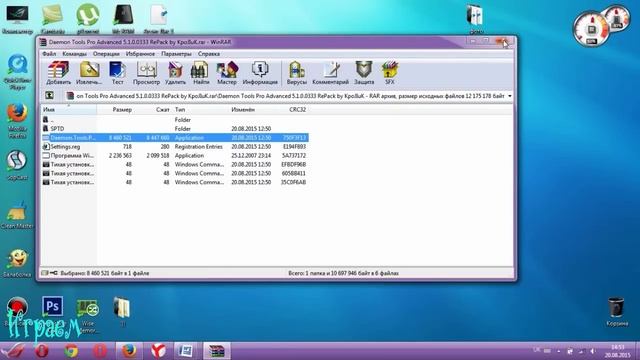Screen dimensions: 640x360
Task: Open the Балаболка desktop shortcut
Action: (x=17, y=264)
